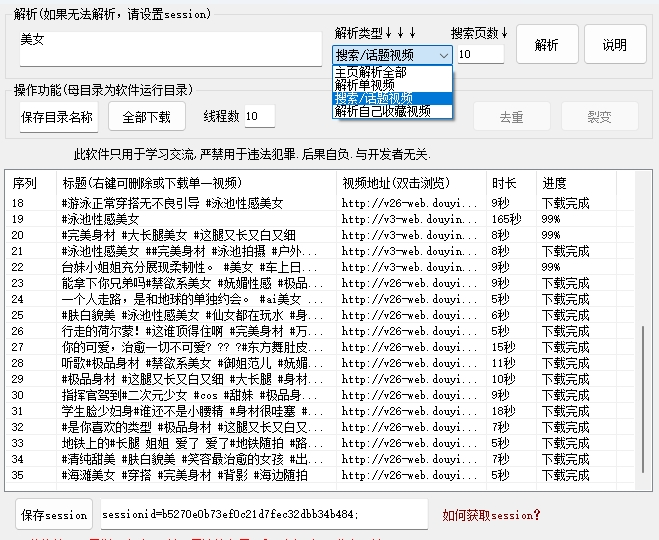
Task: Click the 保存session button
Action: (54, 515)
